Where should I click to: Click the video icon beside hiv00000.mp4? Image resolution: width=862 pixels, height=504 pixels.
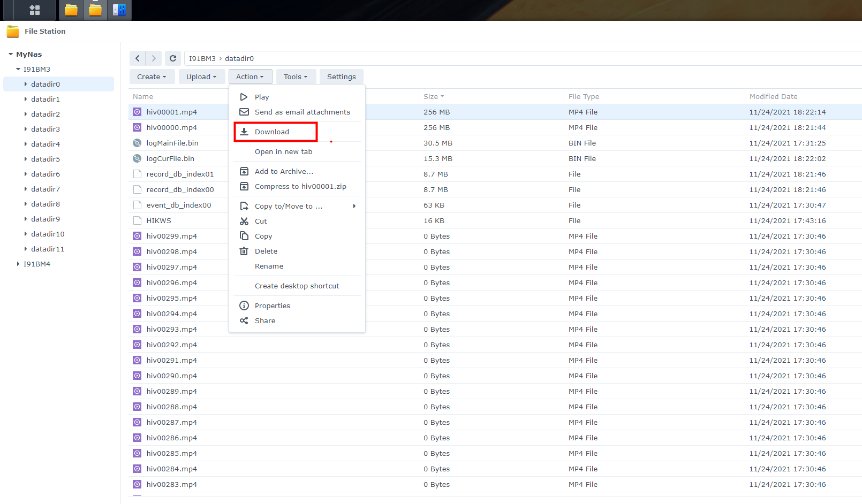pyautogui.click(x=137, y=127)
